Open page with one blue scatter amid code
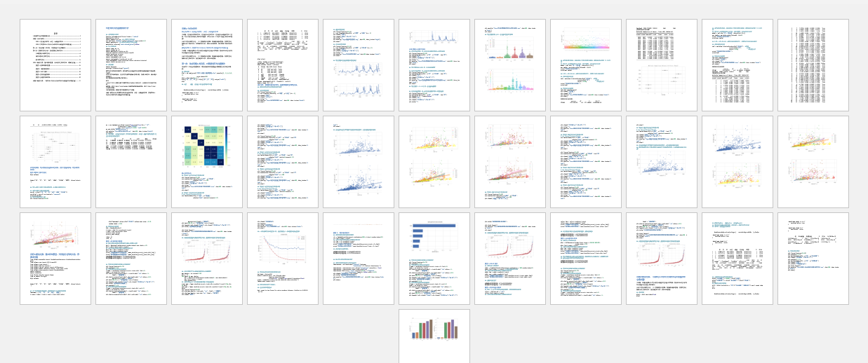The image size is (868, 363). [661, 162]
